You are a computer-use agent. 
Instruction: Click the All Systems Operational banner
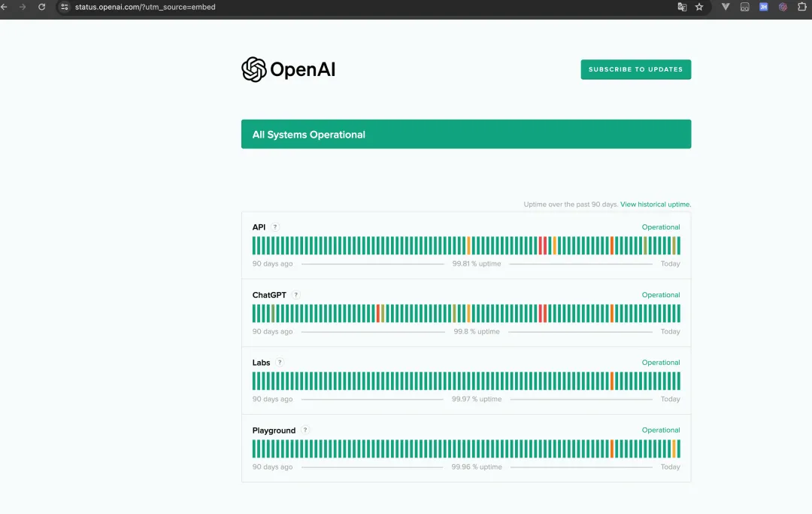pyautogui.click(x=466, y=134)
